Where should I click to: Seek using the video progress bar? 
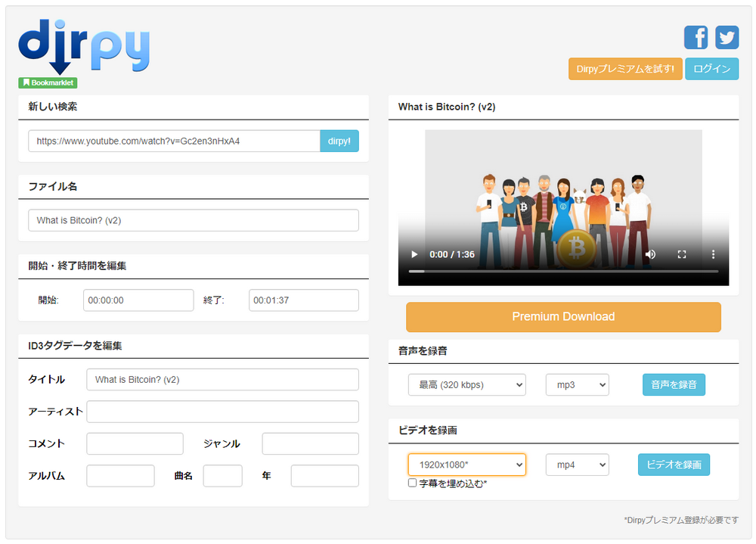point(563,271)
